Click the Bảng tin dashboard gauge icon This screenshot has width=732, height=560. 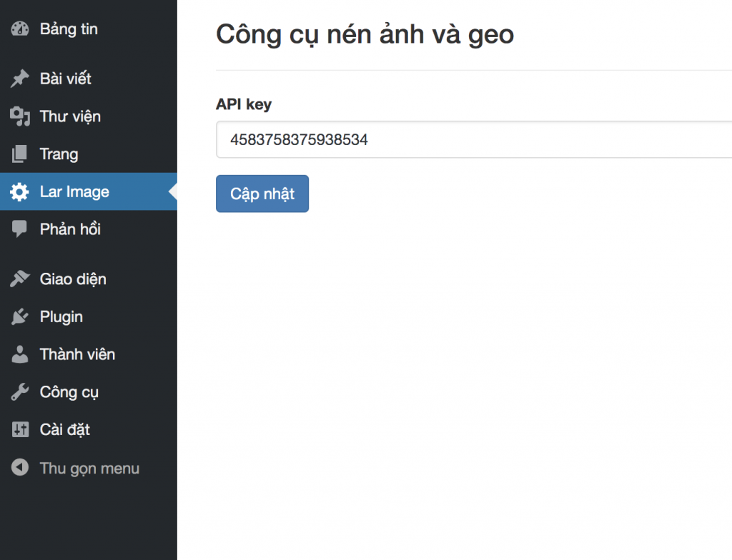click(20, 29)
